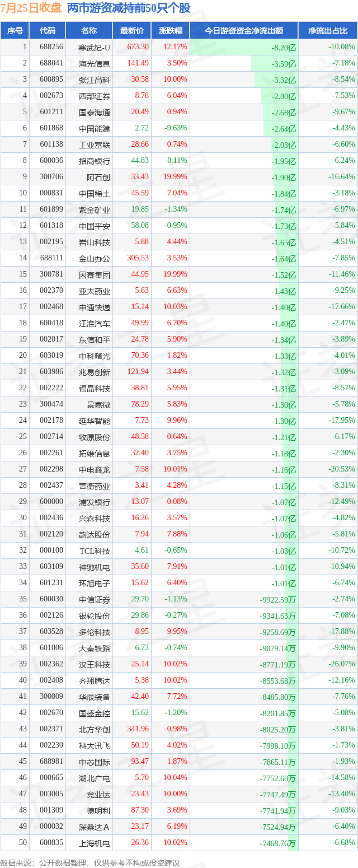Select 牧原股份 stock name

coord(95,437)
